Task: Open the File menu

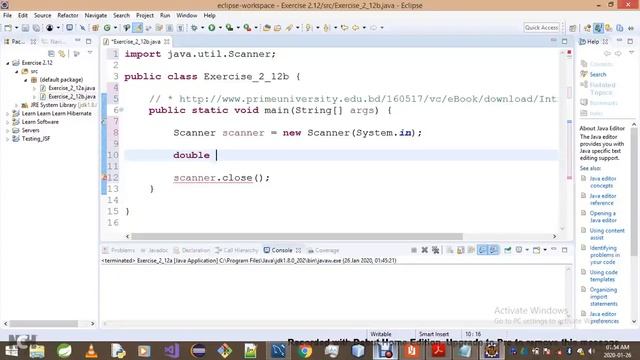Action: [7, 16]
